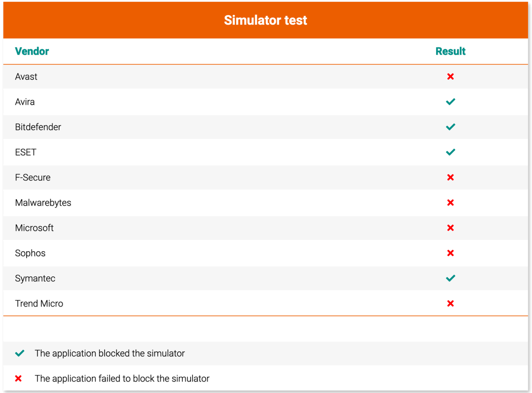Viewport: 532px width, 393px height.
Task: Click the red X for F-Secure
Action: (x=450, y=177)
